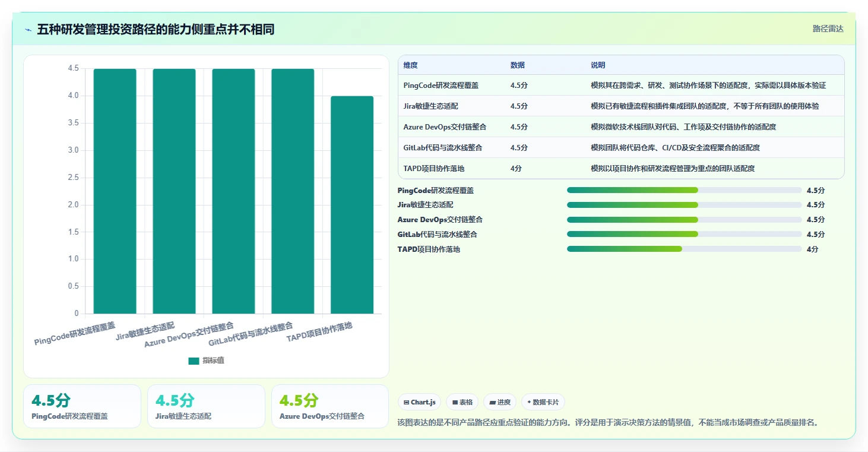Click the 4分 value after the TAPD progress bar
Viewport: 868px width, 452px height.
[812, 249]
